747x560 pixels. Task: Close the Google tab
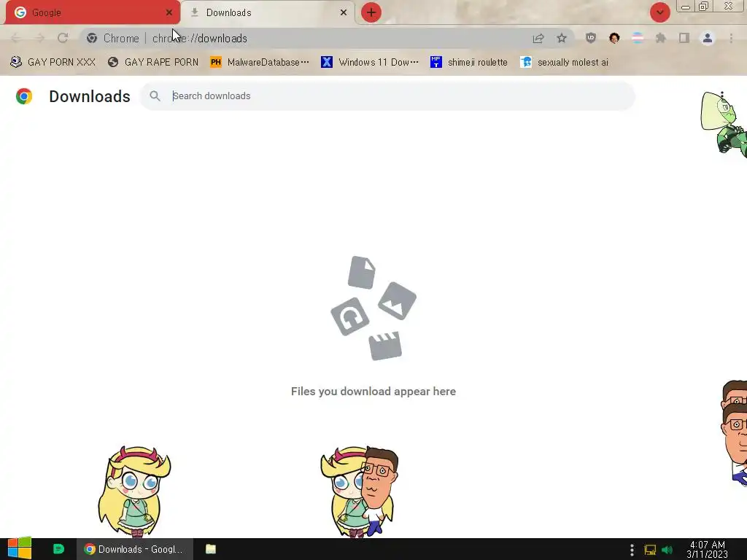pos(169,12)
